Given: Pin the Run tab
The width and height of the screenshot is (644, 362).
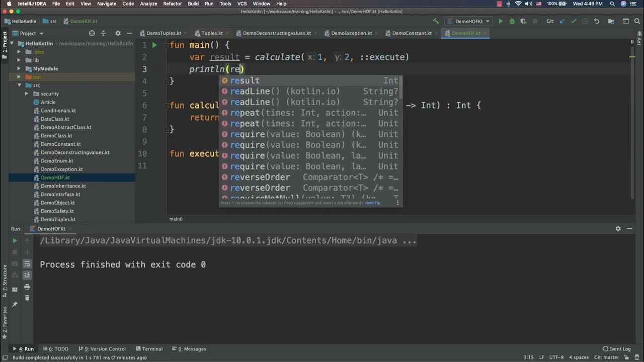Looking at the screenshot, I should tap(15, 304).
